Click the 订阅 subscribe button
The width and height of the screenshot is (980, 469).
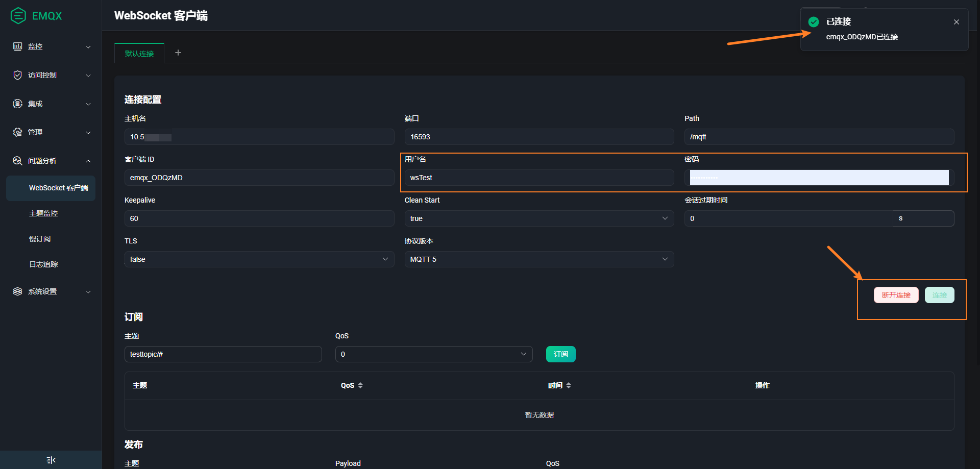pyautogui.click(x=561, y=354)
